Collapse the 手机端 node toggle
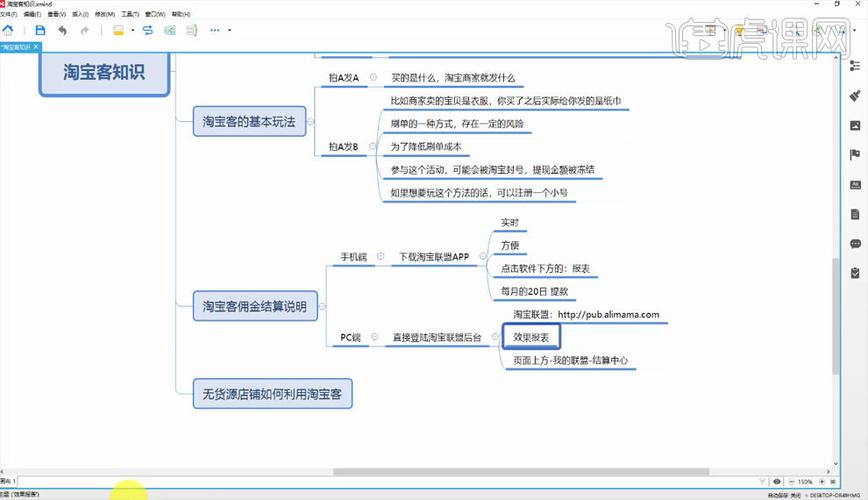 (x=381, y=256)
